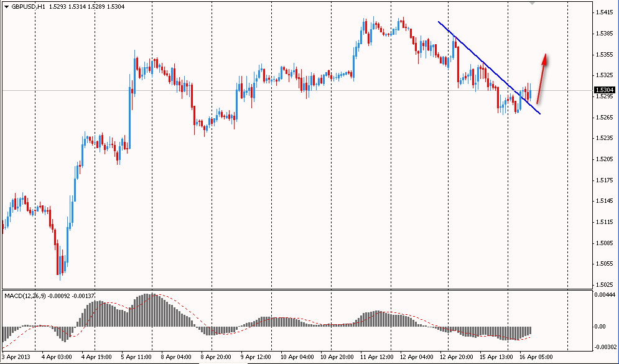This screenshot has width=619, height=364.
Task: Click the 5 Apr 11:00 time label
Action: click(136, 357)
